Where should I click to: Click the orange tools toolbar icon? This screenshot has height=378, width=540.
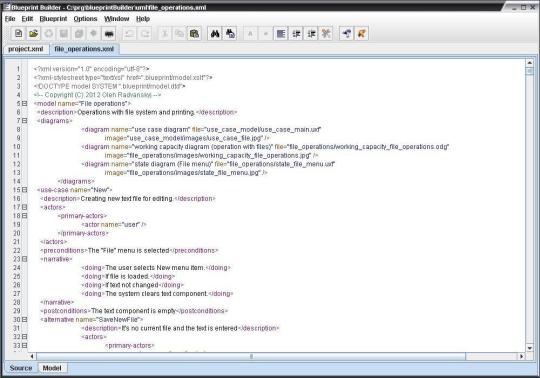coord(326,34)
